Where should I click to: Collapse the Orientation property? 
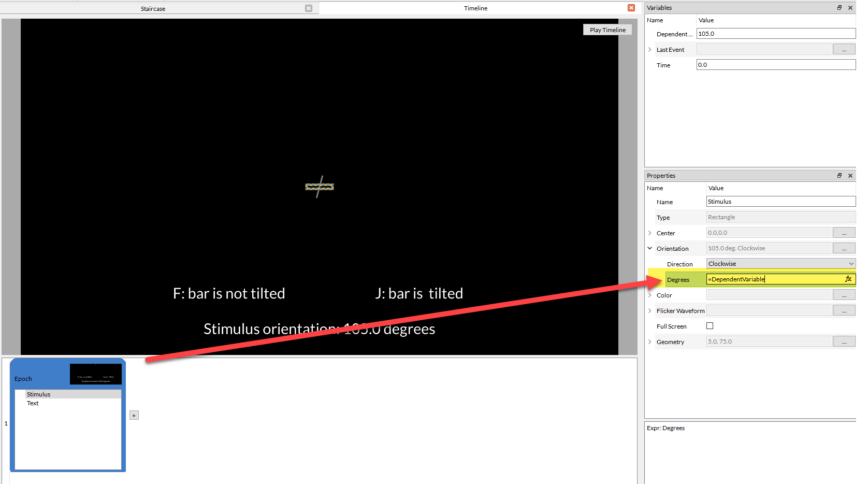coord(650,248)
